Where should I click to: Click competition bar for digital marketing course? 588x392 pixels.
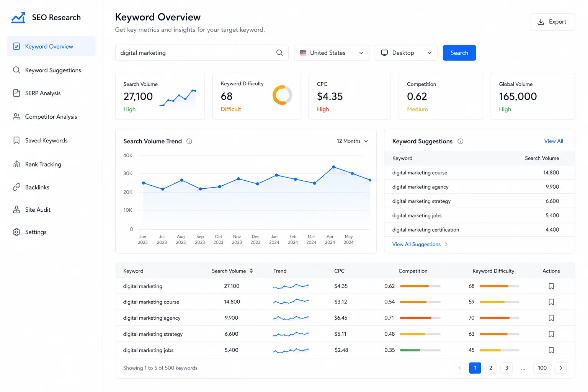click(x=420, y=302)
